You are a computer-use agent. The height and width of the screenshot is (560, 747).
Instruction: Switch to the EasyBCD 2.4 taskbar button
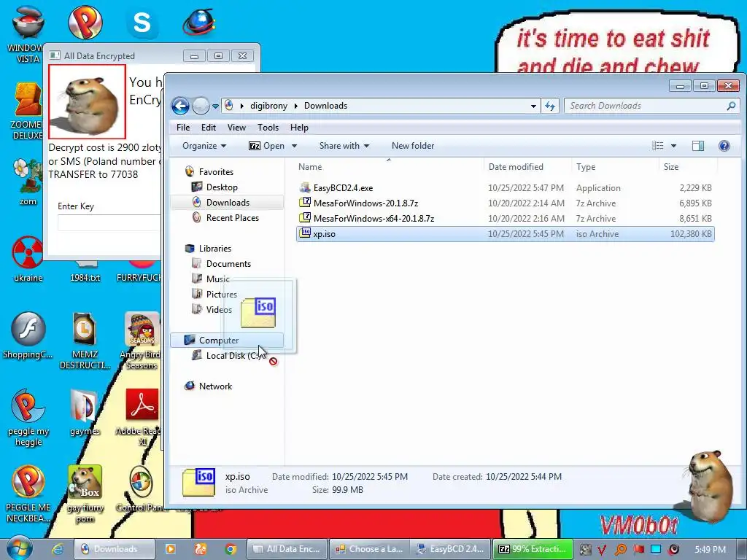450,549
